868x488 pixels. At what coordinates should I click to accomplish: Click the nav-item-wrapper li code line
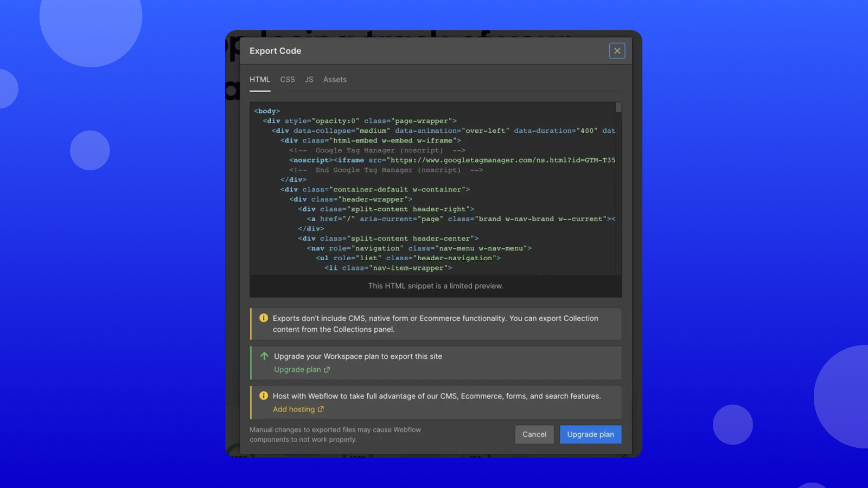click(388, 268)
